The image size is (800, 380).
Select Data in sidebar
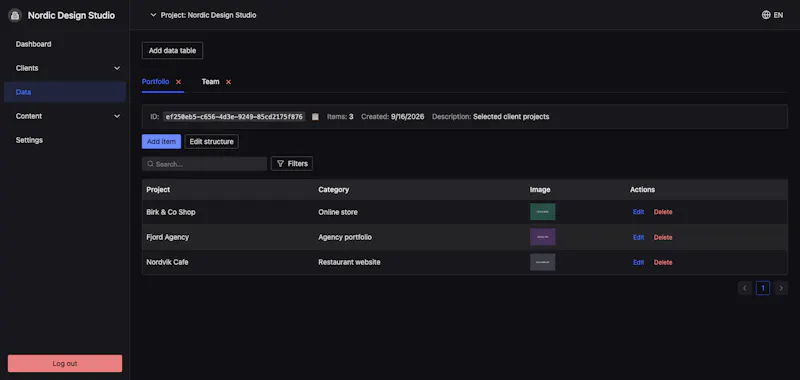[65, 92]
